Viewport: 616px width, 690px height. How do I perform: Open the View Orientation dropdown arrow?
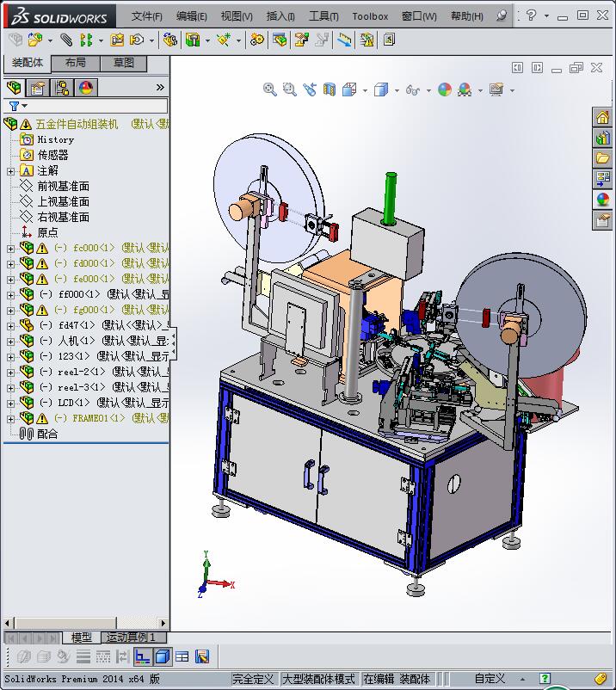point(365,90)
